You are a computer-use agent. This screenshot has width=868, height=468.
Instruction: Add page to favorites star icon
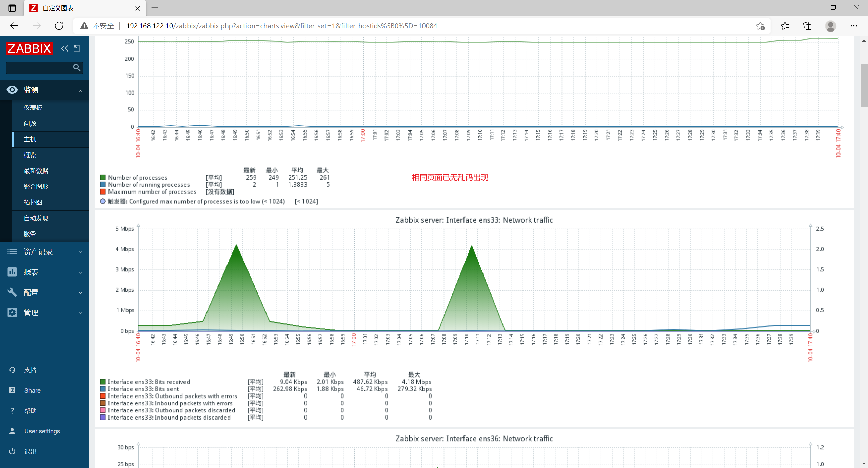coord(760,26)
